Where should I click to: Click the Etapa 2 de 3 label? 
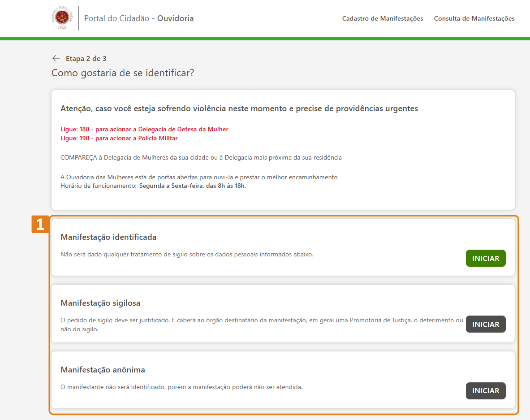[86, 58]
